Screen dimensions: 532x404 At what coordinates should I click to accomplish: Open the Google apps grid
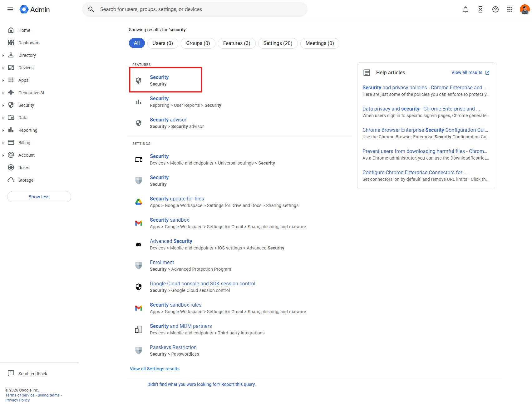coord(510,9)
